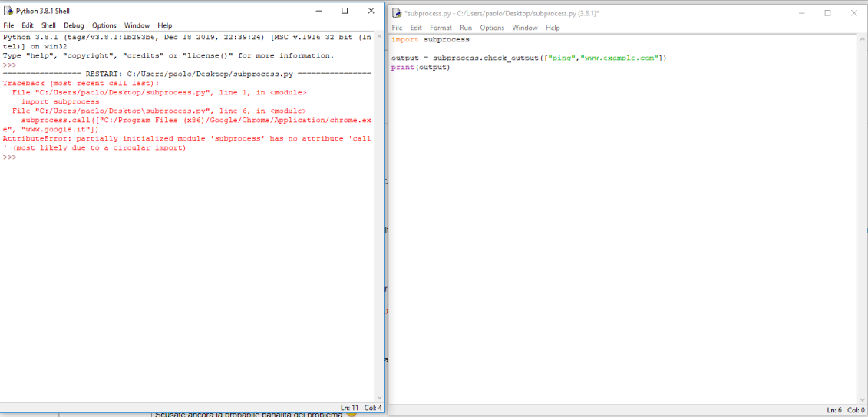Click the last shell prompt line
Screen dimensions: 868x417
(23, 157)
